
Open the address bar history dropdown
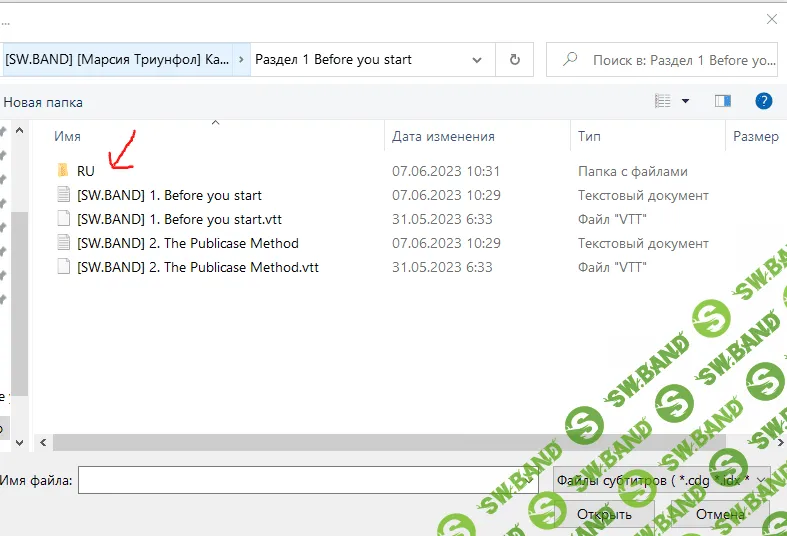pos(478,60)
